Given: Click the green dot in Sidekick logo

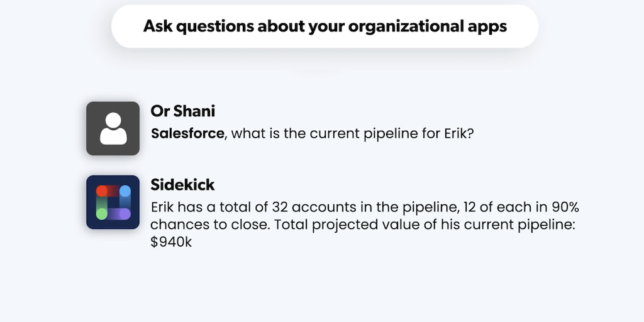Looking at the screenshot, I should click(x=101, y=214).
